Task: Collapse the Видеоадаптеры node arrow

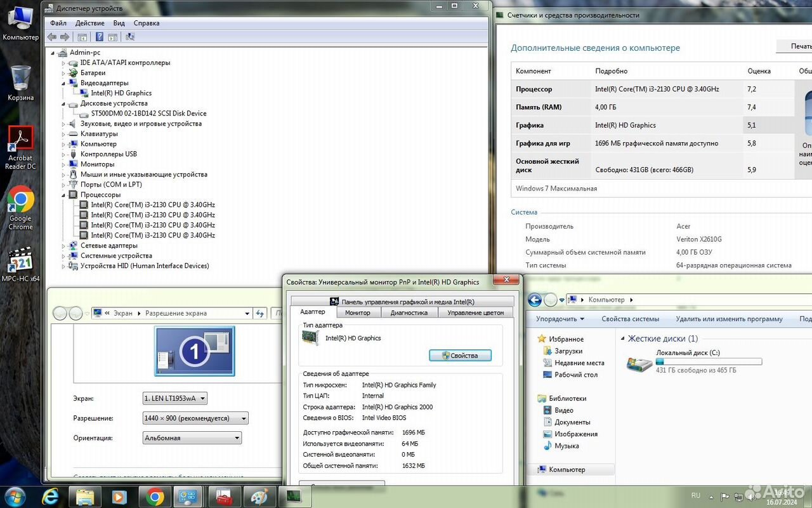Action: (x=63, y=83)
